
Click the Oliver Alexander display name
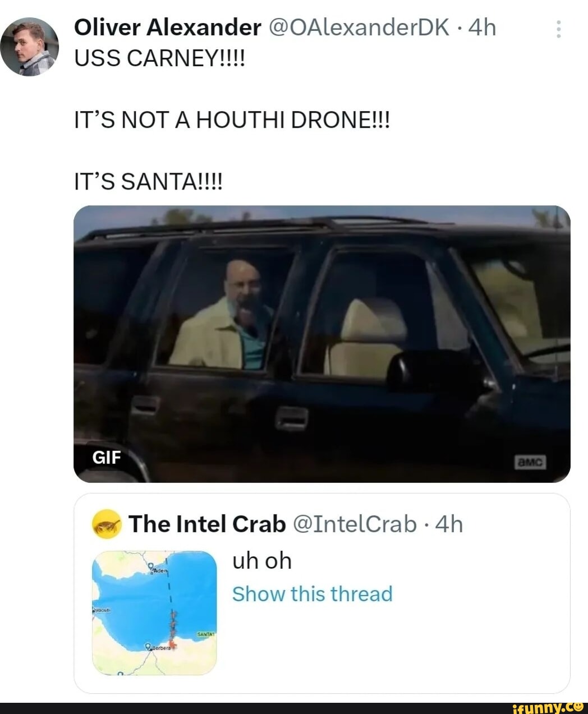pyautogui.click(x=167, y=27)
